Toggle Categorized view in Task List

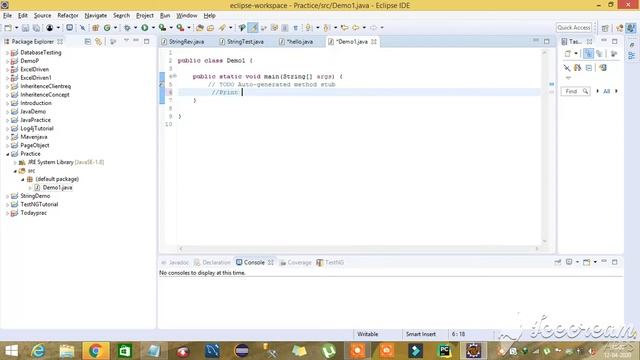588,53
